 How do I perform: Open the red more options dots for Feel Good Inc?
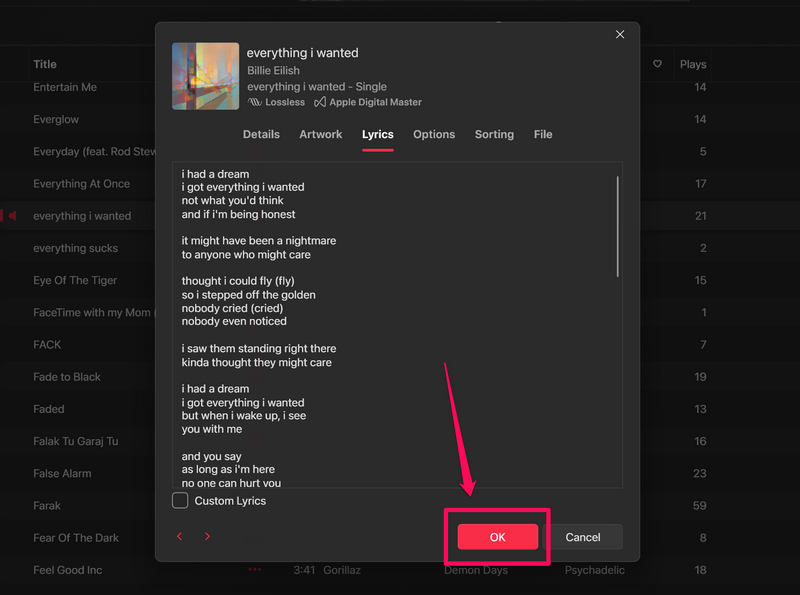tap(255, 570)
